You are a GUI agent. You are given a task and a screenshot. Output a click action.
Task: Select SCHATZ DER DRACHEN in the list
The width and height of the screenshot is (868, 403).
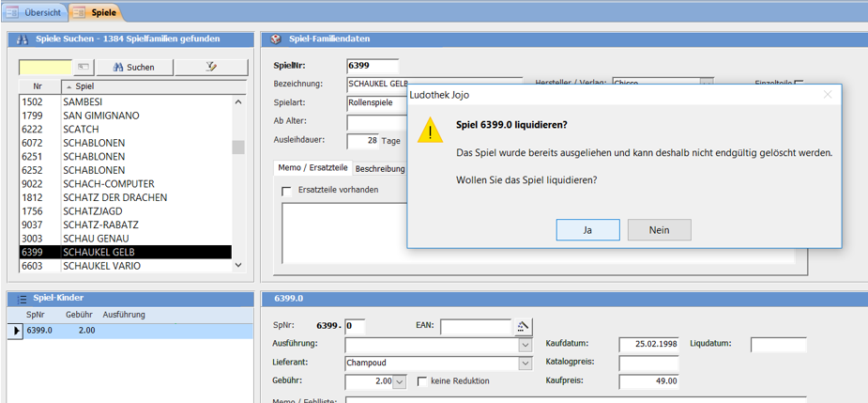[125, 197]
